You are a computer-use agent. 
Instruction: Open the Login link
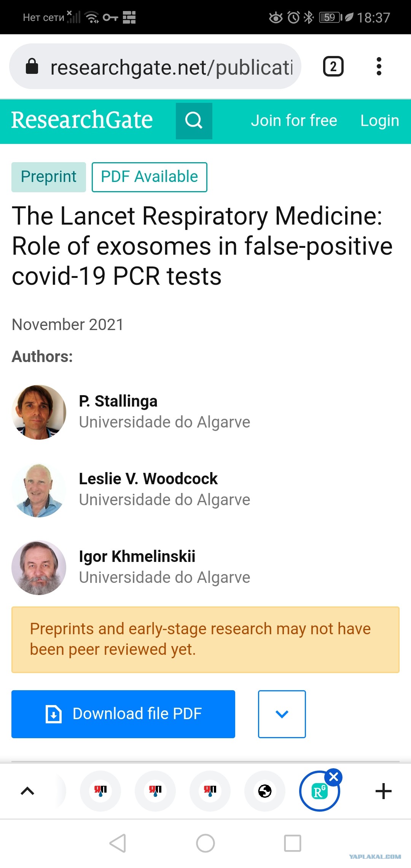coord(379,121)
